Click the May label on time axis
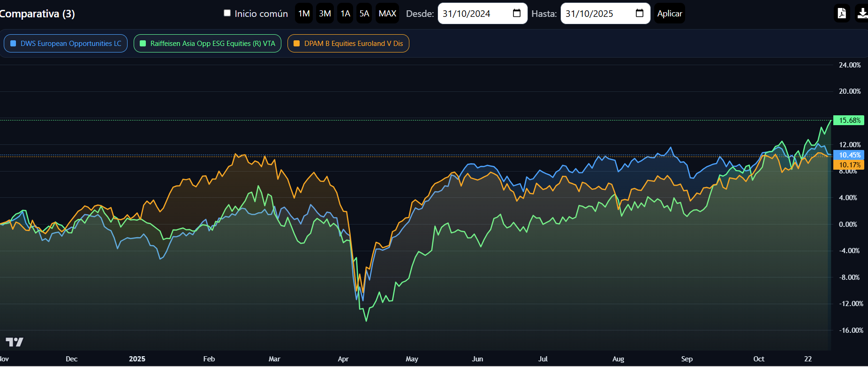 (412, 359)
